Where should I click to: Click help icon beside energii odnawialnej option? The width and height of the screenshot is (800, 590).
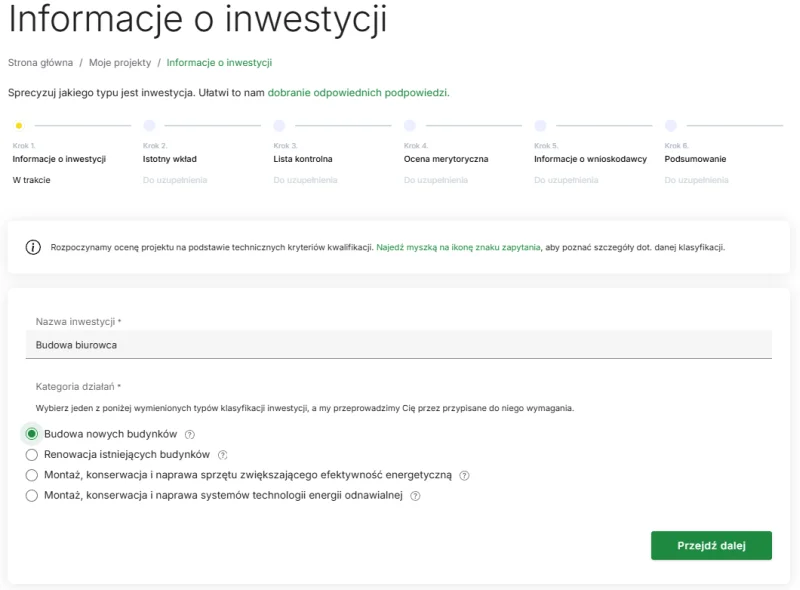(415, 496)
